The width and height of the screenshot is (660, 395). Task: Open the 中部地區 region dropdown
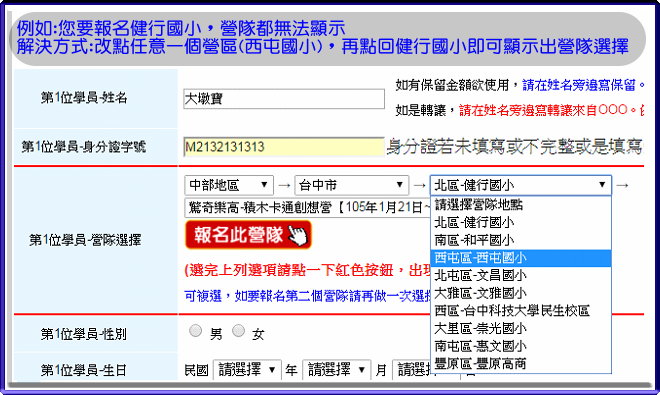229,185
